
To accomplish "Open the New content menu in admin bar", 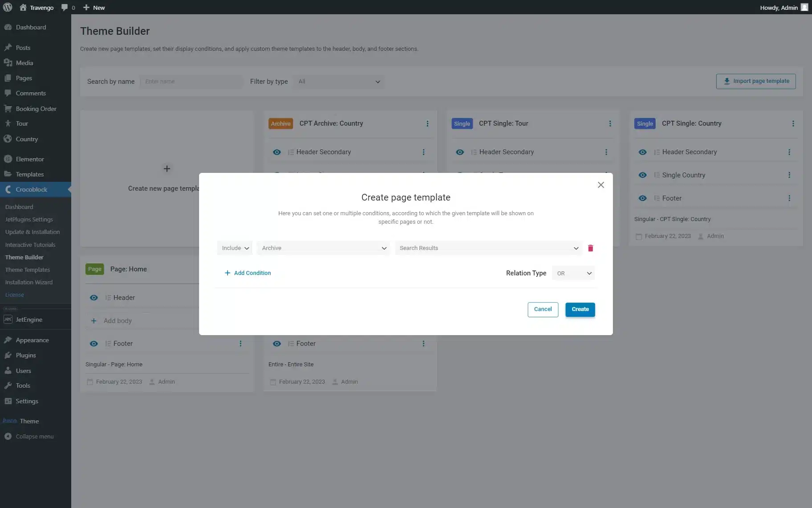I will [94, 8].
